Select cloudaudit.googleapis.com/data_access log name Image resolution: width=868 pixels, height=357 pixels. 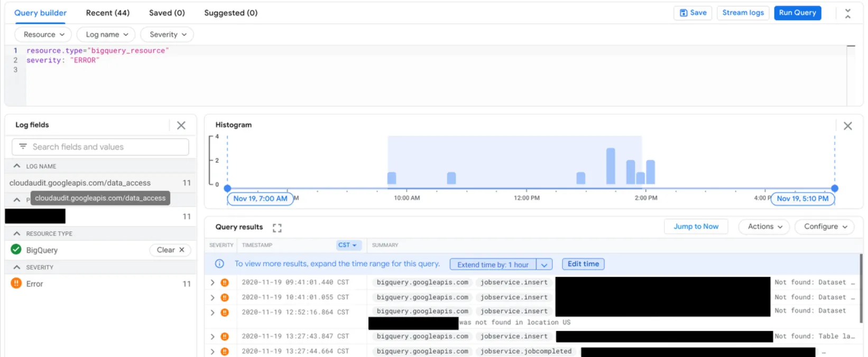point(80,183)
